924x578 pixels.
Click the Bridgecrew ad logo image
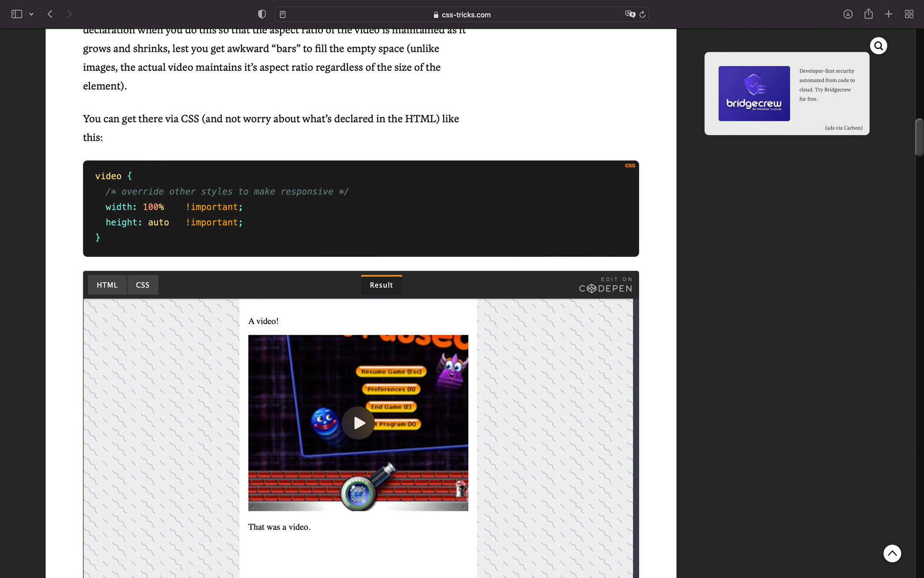coord(754,93)
